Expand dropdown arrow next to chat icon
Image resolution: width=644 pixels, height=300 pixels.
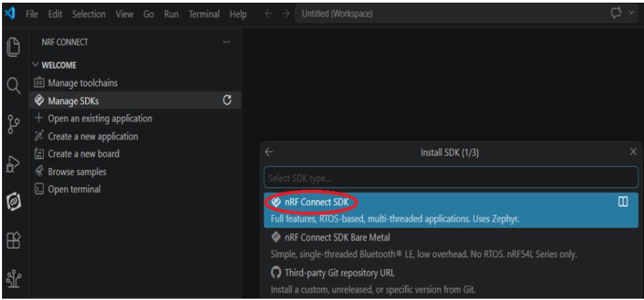coord(632,13)
